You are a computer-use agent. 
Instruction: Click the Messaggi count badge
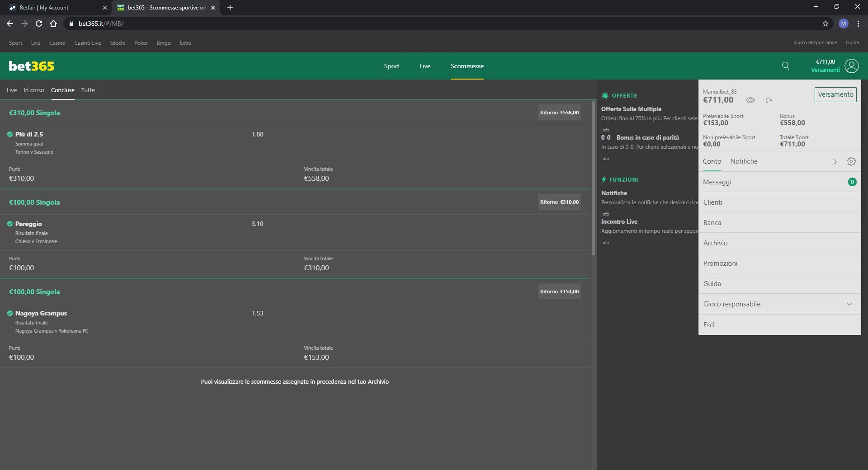(x=852, y=182)
